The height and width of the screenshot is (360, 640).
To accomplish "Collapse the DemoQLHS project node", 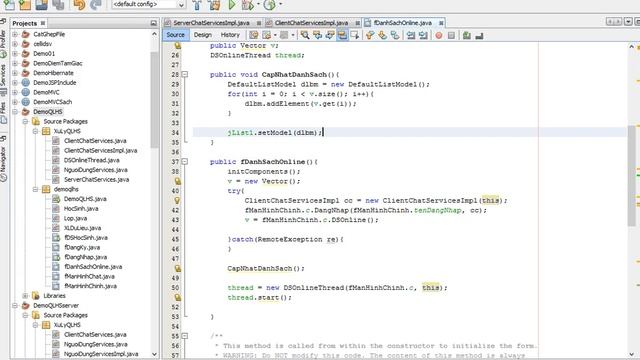I will pyautogui.click(x=15, y=111).
